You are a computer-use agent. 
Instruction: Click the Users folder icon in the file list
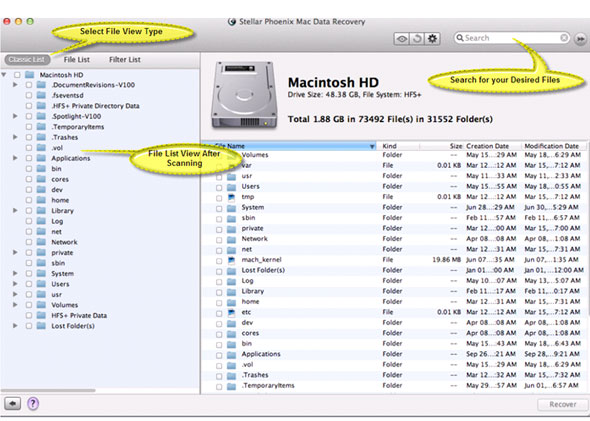(x=231, y=187)
